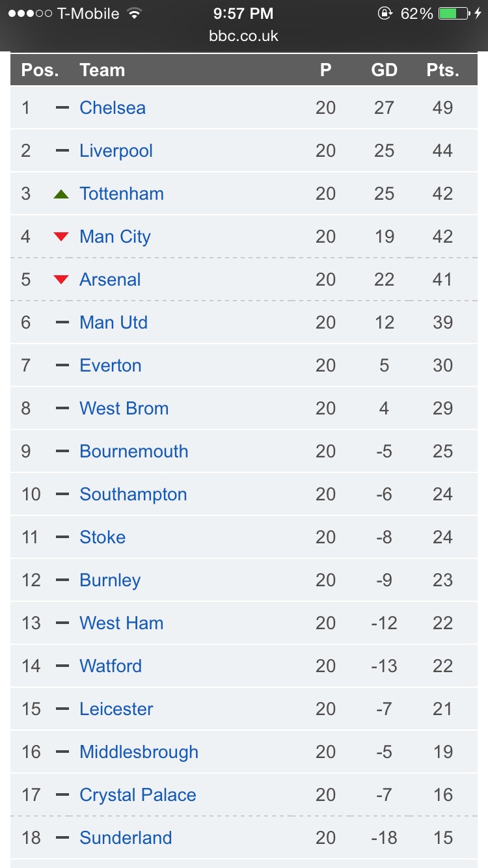View the Crystal Palace team page
This screenshot has width=488, height=868.
[138, 795]
